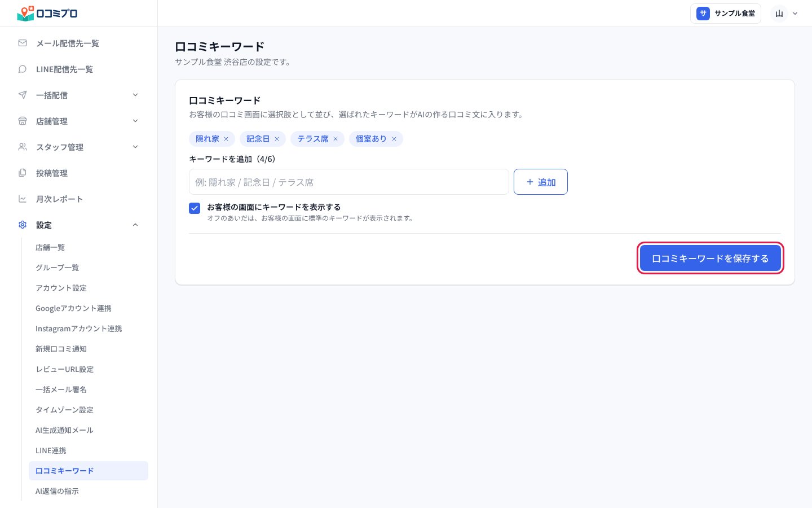Click the mail icon beside メール配信先一覧
The height and width of the screenshot is (508, 812).
tap(23, 43)
